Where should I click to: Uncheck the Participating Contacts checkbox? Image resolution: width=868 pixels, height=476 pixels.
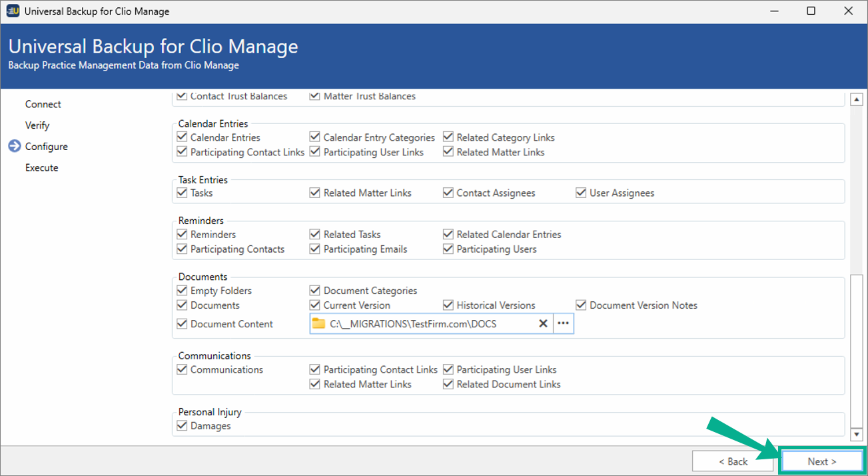(182, 249)
